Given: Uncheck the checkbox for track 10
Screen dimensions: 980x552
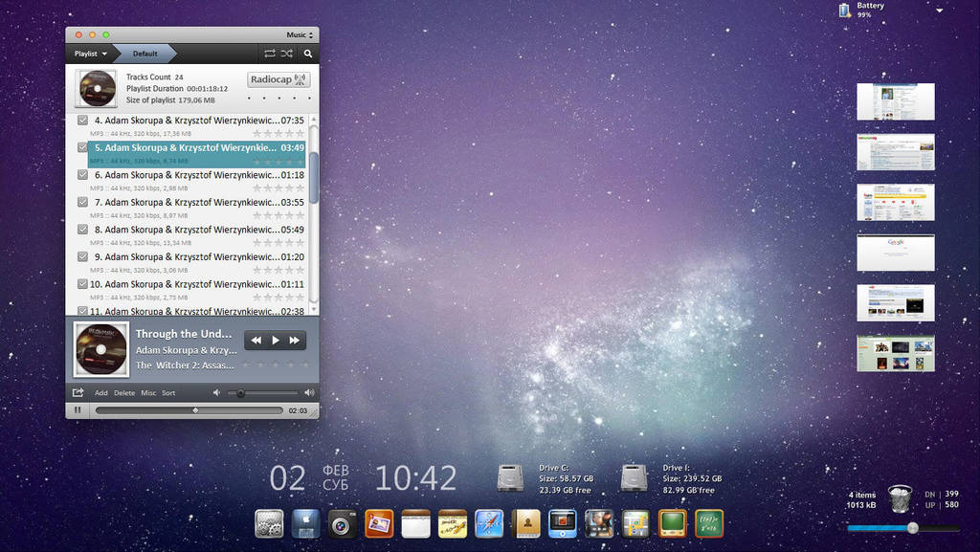Looking at the screenshot, I should (x=82, y=283).
